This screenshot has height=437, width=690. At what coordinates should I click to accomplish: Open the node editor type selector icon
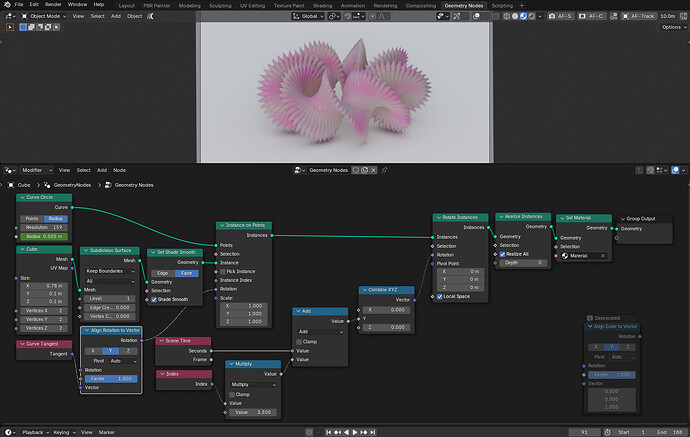pyautogui.click(x=10, y=170)
